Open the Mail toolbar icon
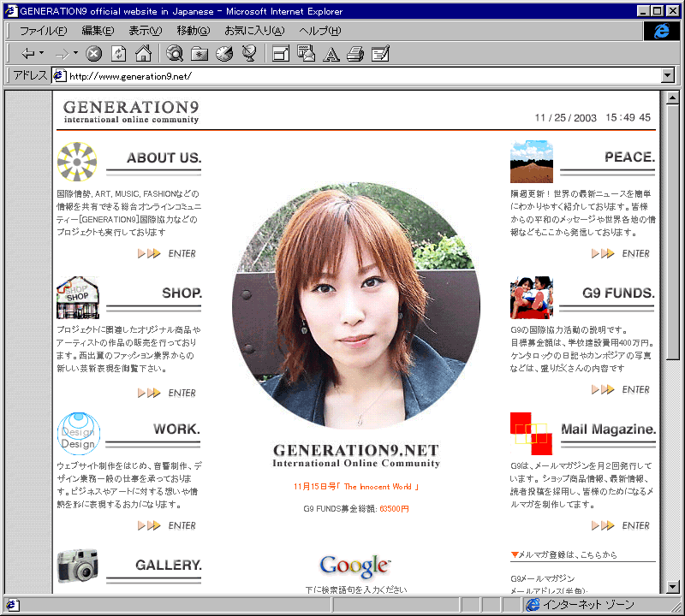The image size is (685, 616). pos(306,54)
